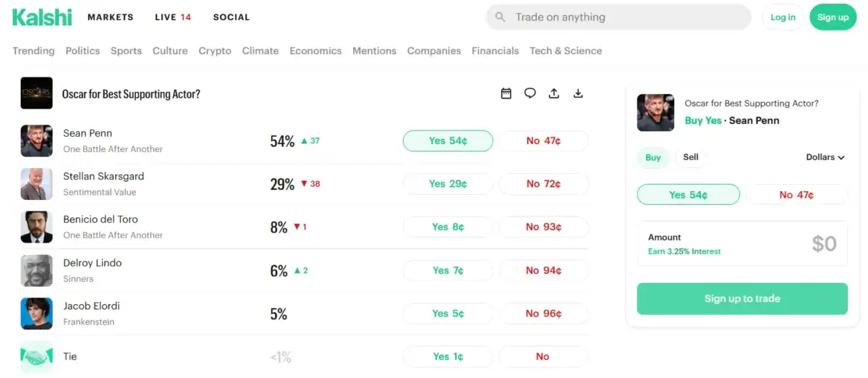Open the Culture category tab
868x378 pixels.
[170, 51]
